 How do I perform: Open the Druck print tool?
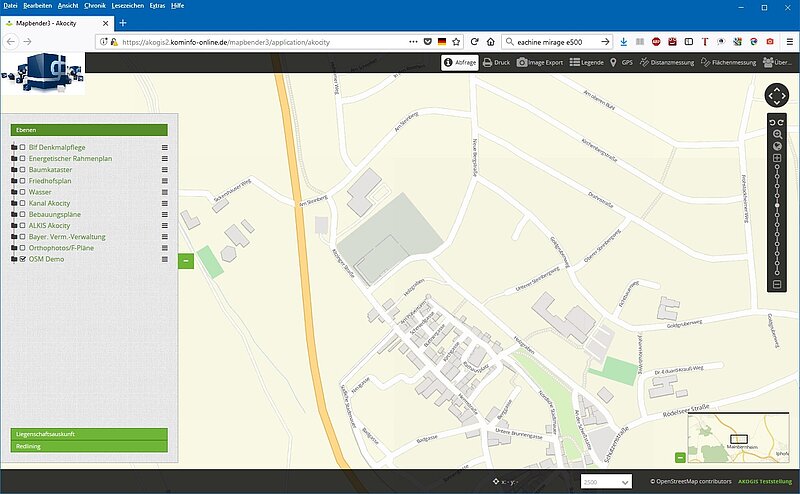(x=496, y=62)
